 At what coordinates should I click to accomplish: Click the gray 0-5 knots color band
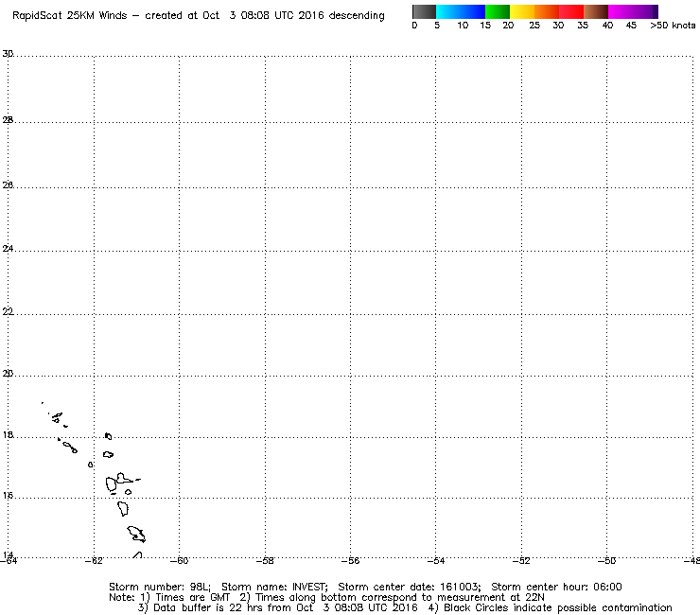[424, 11]
